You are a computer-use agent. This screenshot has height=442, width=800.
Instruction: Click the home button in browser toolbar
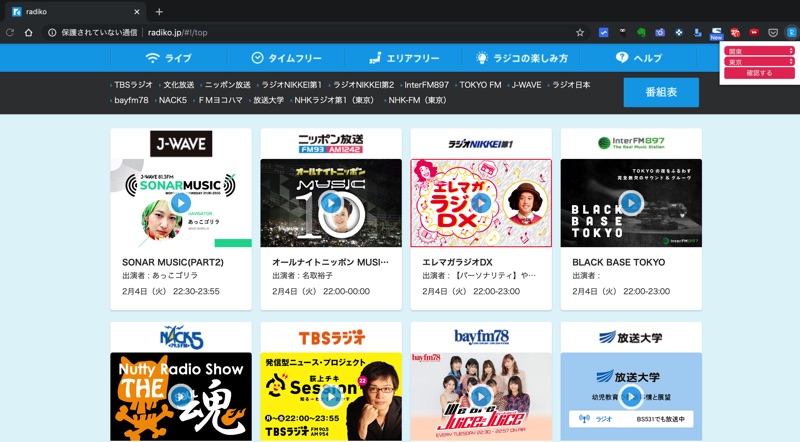[x=30, y=32]
